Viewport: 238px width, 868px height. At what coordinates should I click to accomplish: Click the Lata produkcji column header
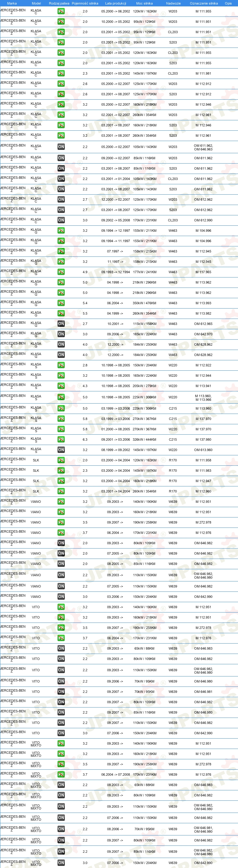pos(115,3)
